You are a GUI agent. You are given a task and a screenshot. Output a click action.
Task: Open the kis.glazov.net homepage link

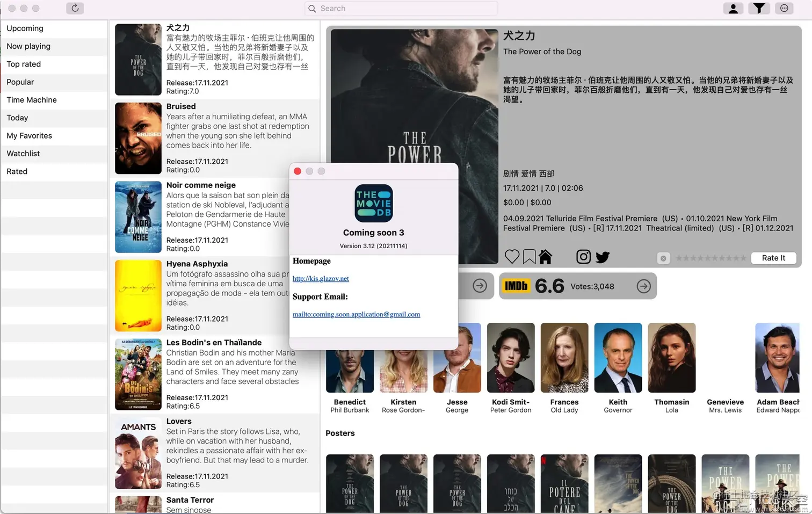[x=321, y=279]
